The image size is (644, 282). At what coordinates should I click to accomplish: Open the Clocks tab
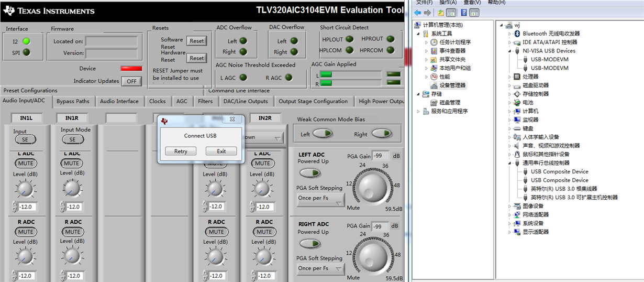(157, 101)
